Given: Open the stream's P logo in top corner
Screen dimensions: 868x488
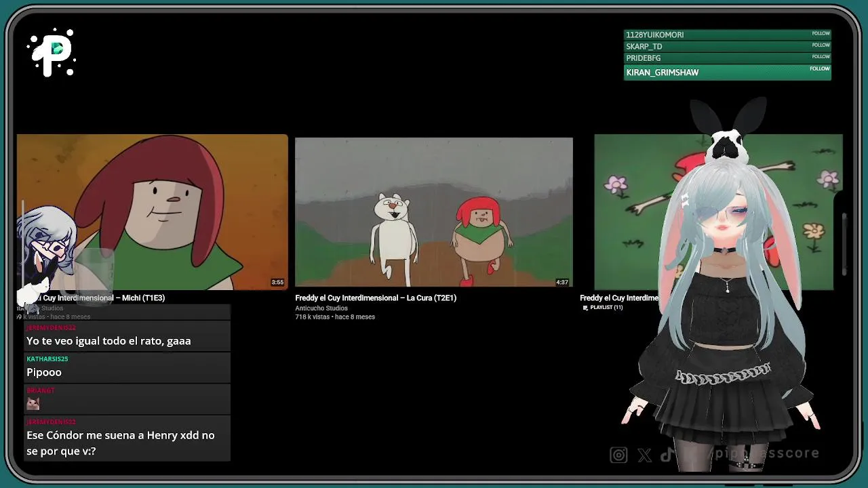Looking at the screenshot, I should 52,52.
